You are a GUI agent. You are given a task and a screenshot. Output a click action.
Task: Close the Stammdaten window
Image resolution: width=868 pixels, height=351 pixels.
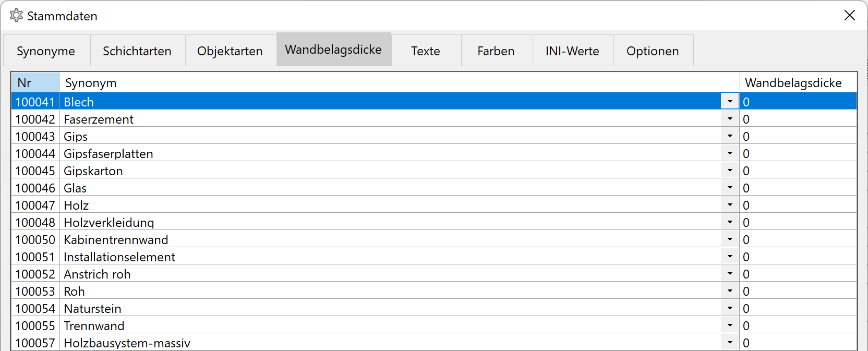click(x=849, y=16)
